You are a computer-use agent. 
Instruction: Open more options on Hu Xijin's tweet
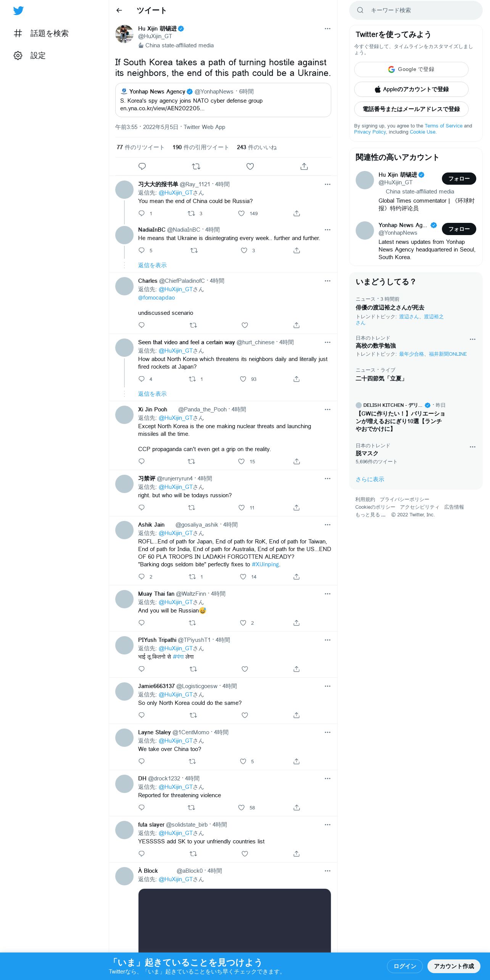point(327,29)
